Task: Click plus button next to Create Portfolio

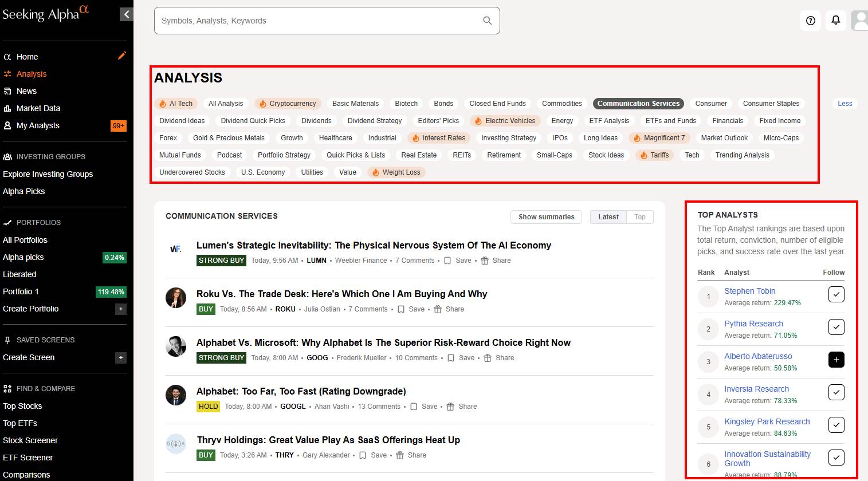Action: coord(121,309)
